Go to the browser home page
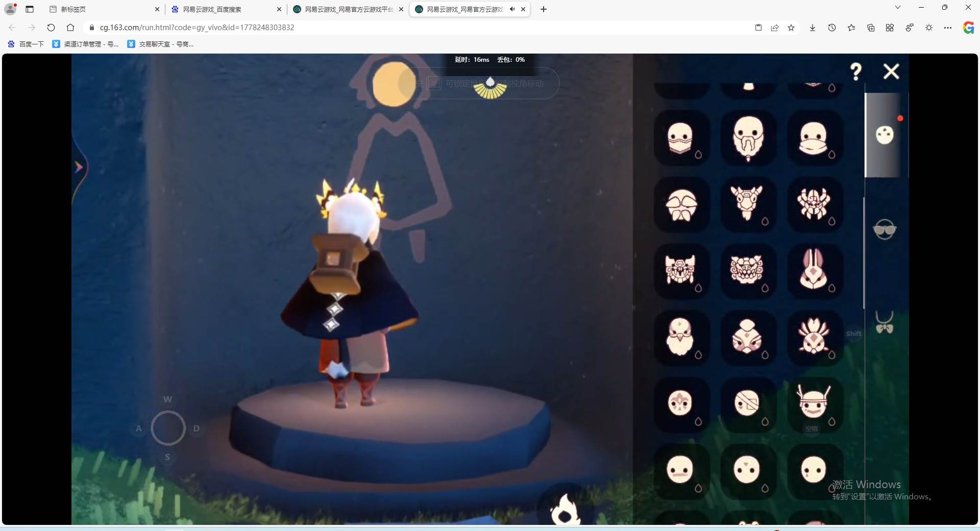Screen dimensions: 980x531 click(70, 28)
